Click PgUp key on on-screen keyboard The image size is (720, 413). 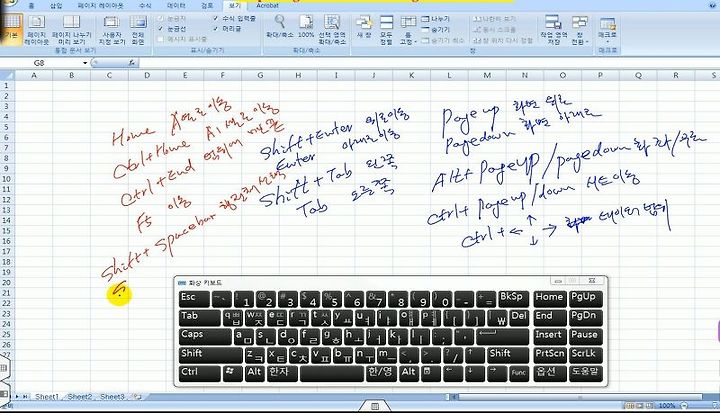(x=585, y=299)
